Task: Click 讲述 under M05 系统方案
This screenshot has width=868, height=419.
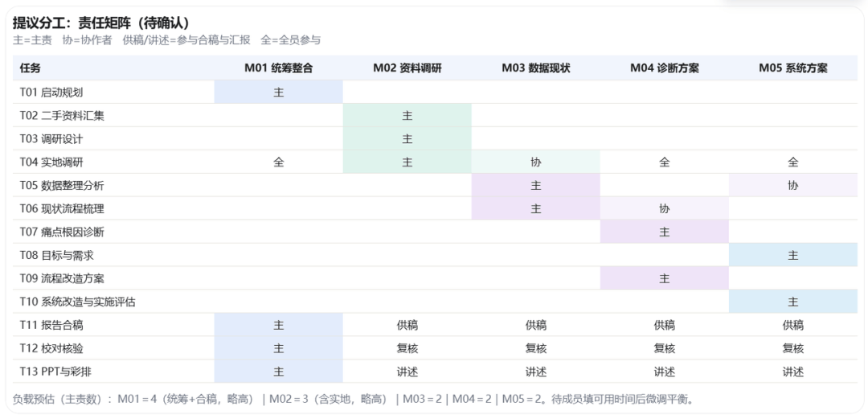Action: pos(793,372)
